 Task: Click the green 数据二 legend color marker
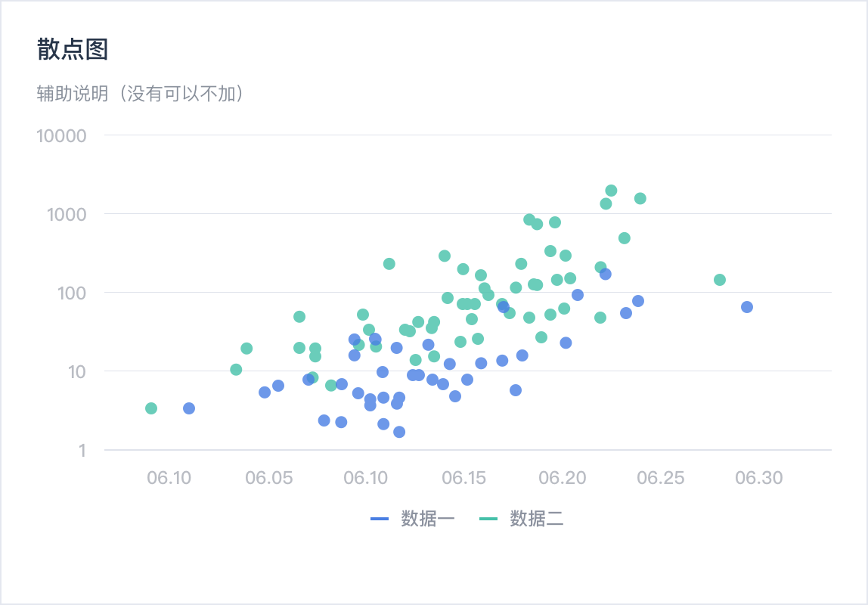pos(488,519)
